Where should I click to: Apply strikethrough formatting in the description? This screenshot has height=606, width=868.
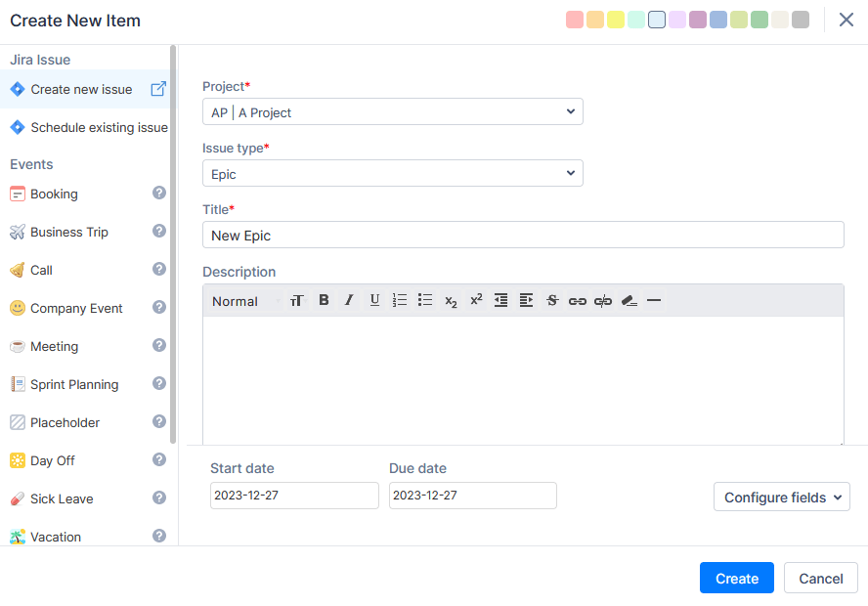552,301
